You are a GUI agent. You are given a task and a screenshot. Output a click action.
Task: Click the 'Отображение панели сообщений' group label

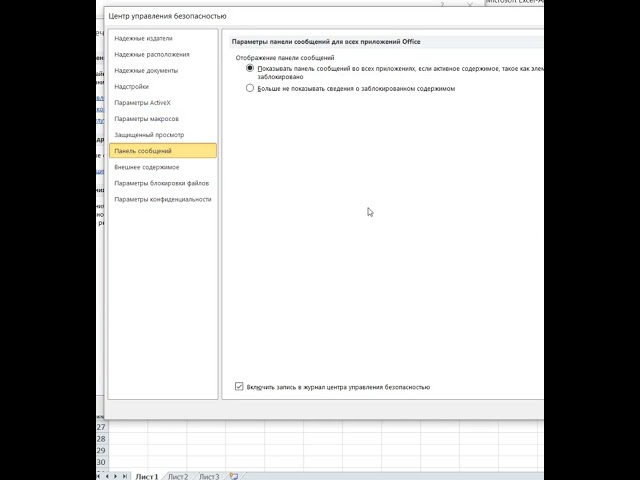pyautogui.click(x=285, y=58)
